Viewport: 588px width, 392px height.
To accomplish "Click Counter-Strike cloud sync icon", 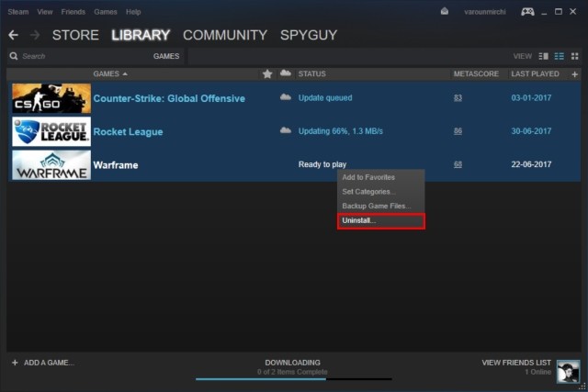I will [286, 97].
